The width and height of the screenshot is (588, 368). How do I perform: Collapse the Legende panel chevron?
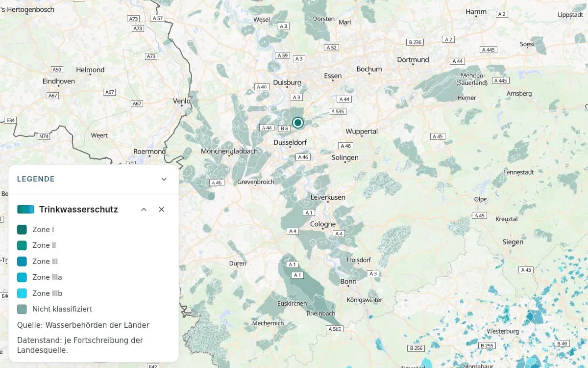coord(164,179)
